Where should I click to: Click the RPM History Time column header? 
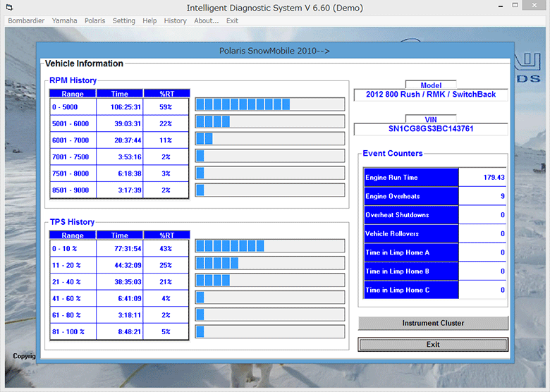point(120,94)
